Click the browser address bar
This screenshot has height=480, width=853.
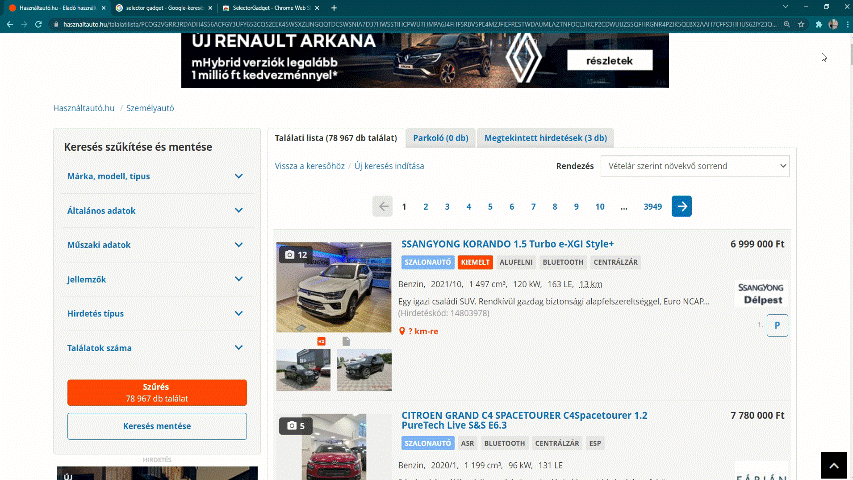point(419,24)
